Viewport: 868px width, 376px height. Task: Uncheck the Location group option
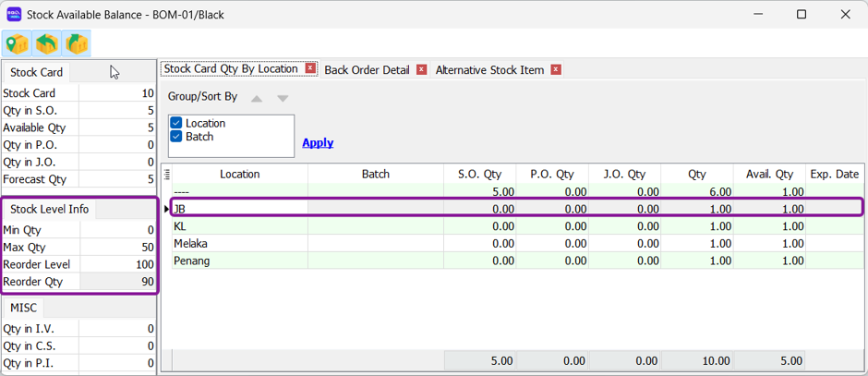click(176, 123)
